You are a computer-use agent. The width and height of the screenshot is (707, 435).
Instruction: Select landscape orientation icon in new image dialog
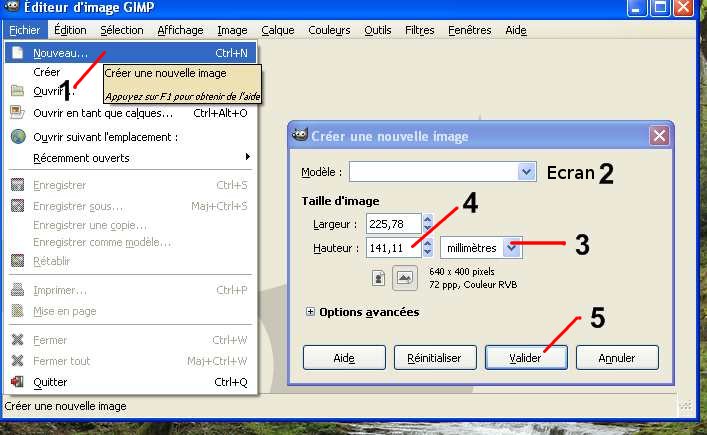404,278
